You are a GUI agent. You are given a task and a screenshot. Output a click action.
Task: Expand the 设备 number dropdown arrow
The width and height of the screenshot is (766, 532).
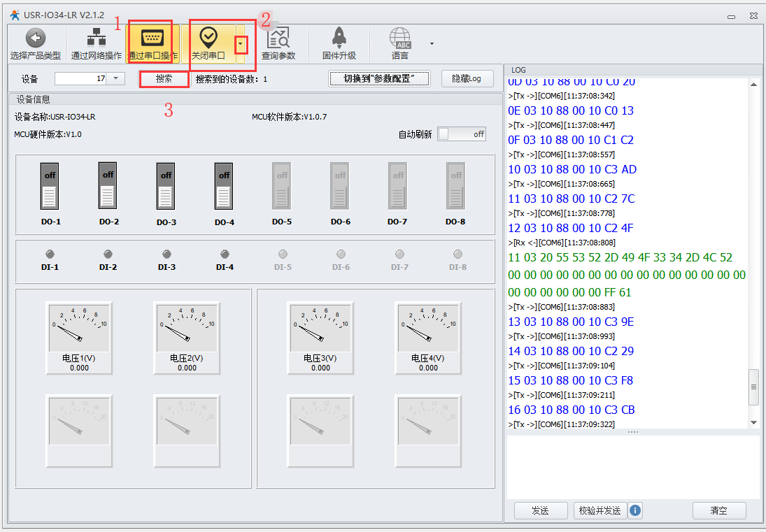[x=116, y=78]
